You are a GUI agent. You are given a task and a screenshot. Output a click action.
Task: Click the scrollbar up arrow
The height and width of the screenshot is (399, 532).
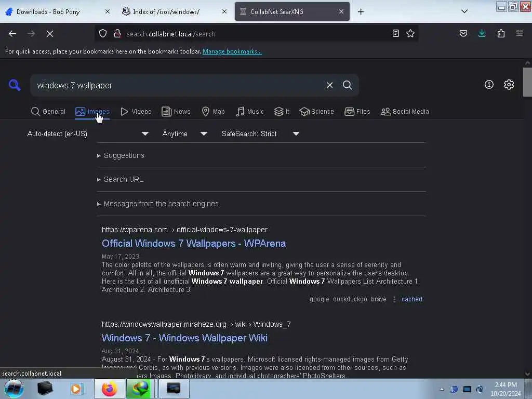click(x=527, y=63)
